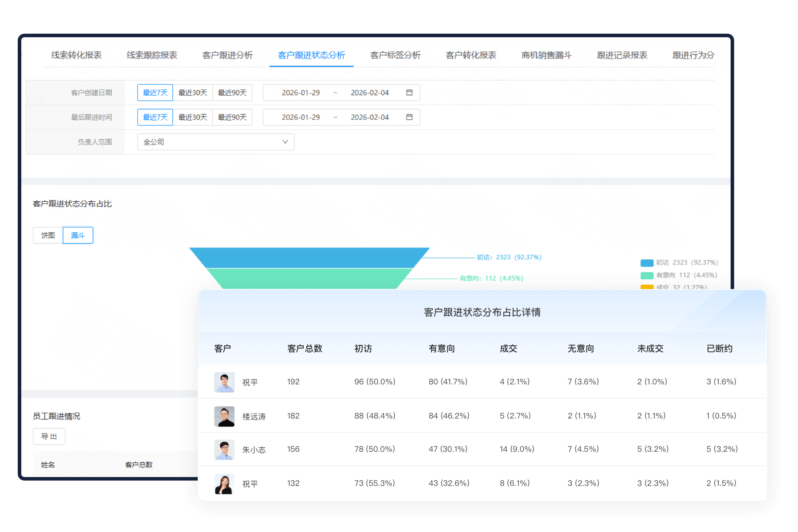Click the start date field 2026-01-29

tap(301, 92)
